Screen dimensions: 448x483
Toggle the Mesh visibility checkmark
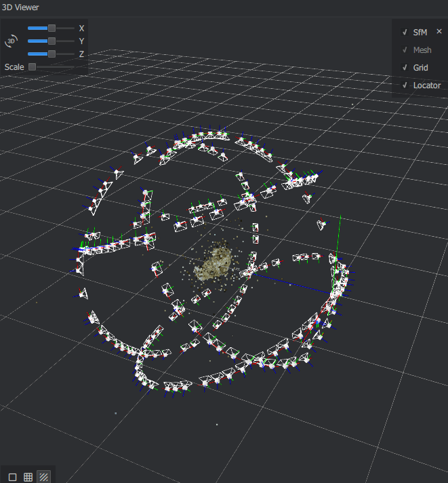coord(404,50)
